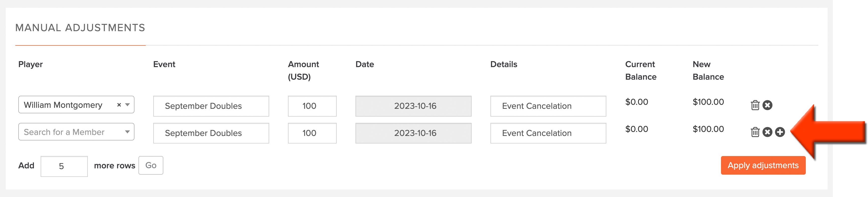This screenshot has width=868, height=197.
Task: Edit the second row event field
Action: point(211,133)
